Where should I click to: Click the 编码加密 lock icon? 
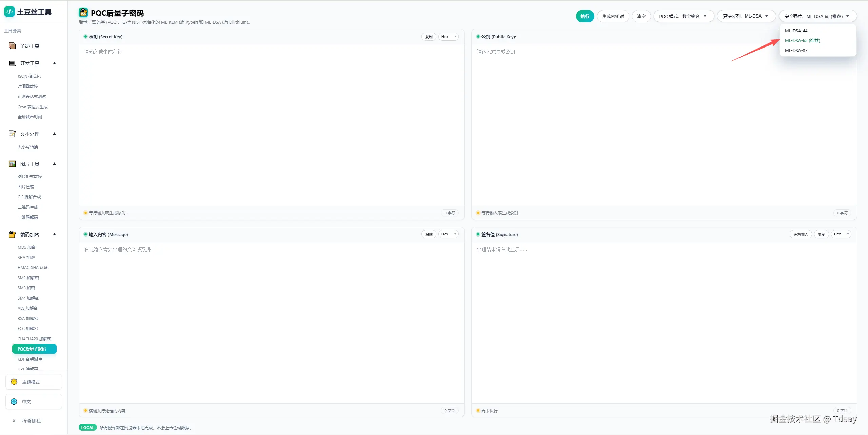pos(12,234)
